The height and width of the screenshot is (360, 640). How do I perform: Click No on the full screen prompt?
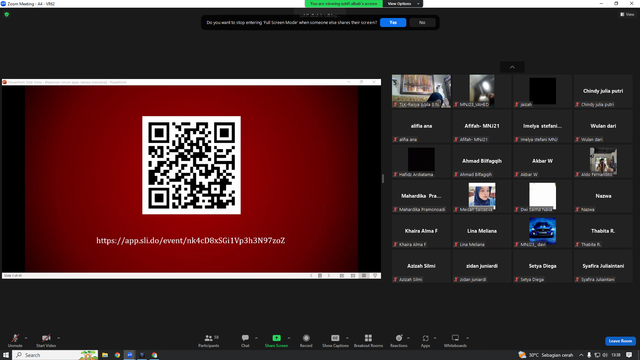pyautogui.click(x=422, y=22)
